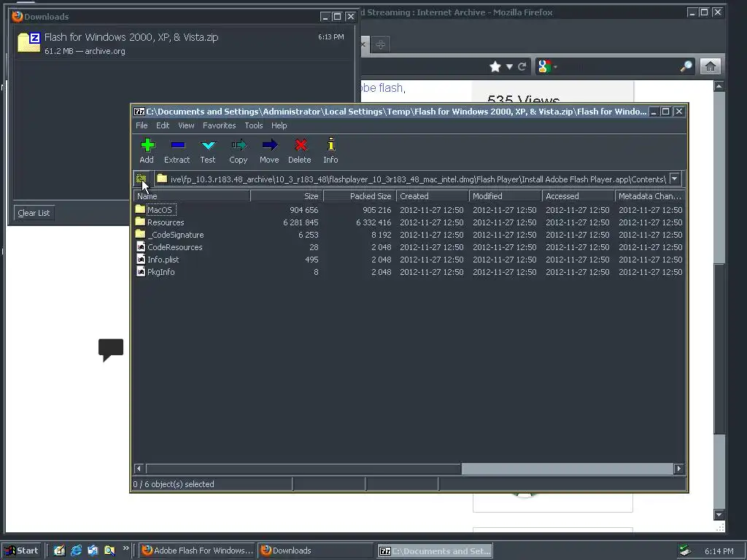Click the taskbar clock showing 6:14 PM
747x560 pixels.
click(x=719, y=551)
